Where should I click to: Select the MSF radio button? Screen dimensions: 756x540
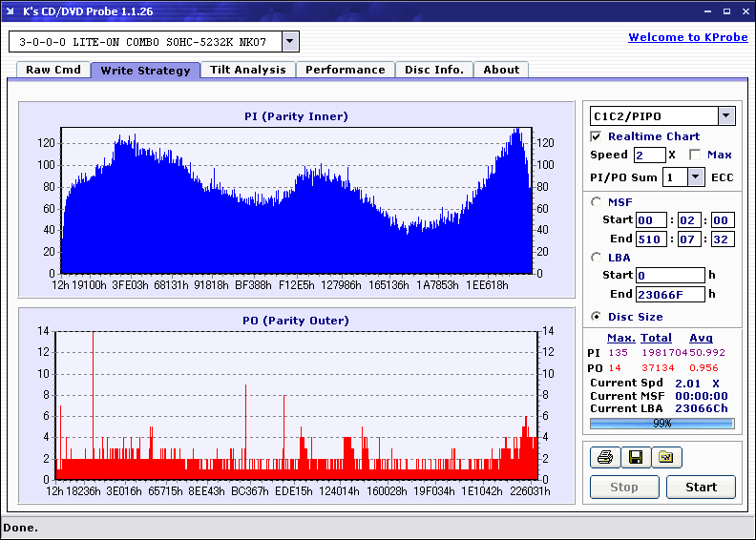(x=597, y=201)
